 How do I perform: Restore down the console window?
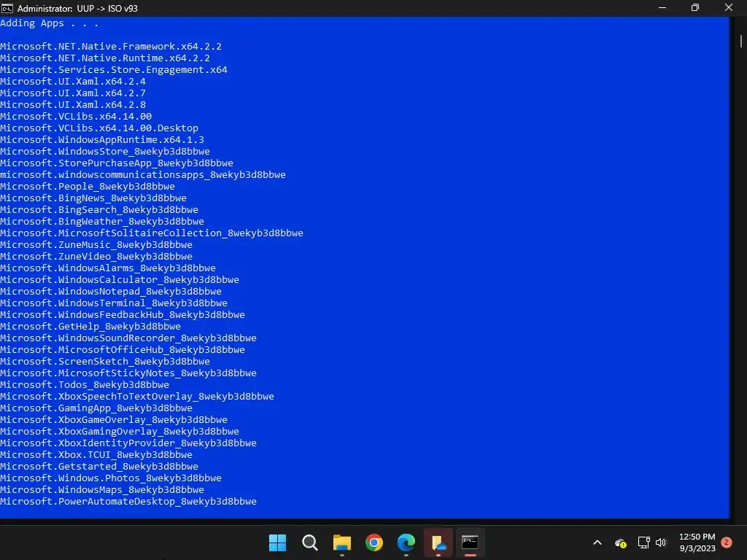point(695,8)
